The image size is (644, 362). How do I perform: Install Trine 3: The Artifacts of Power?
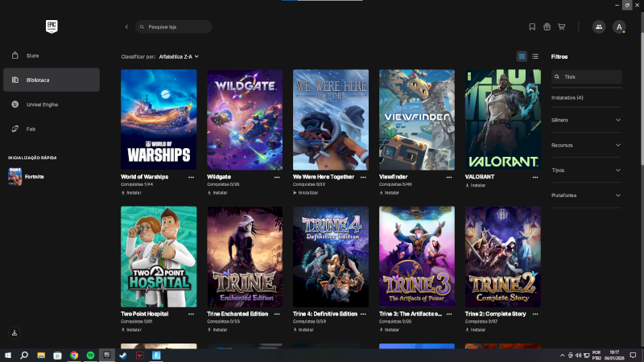coord(390,330)
